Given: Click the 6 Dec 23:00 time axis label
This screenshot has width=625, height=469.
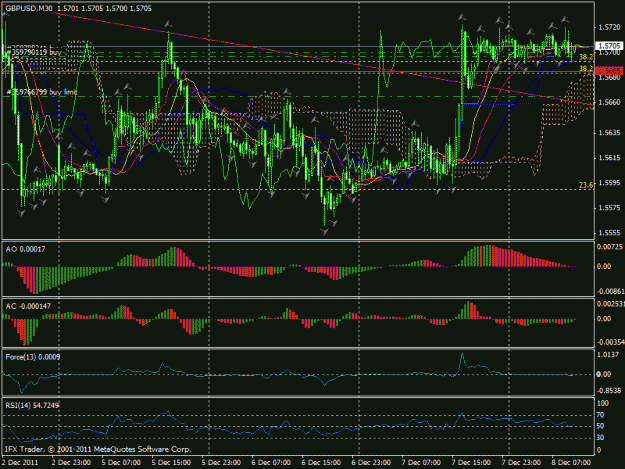Looking at the screenshot, I should (371, 463).
